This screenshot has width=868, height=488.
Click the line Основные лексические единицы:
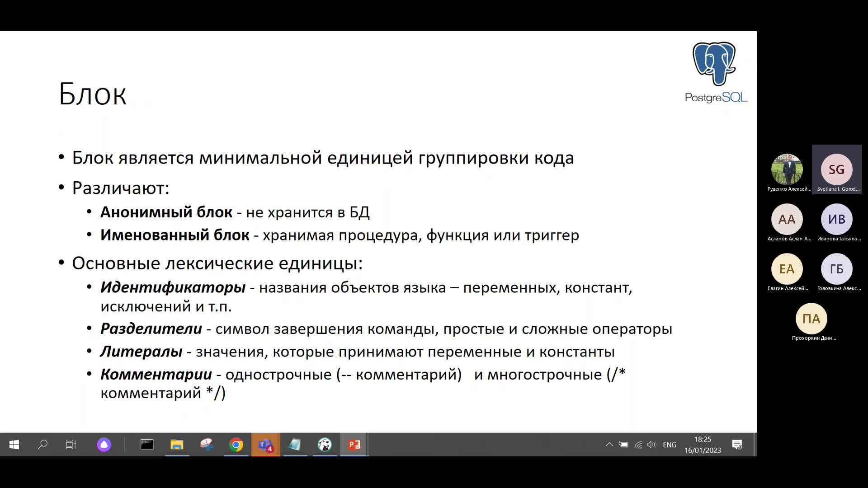[x=217, y=263]
